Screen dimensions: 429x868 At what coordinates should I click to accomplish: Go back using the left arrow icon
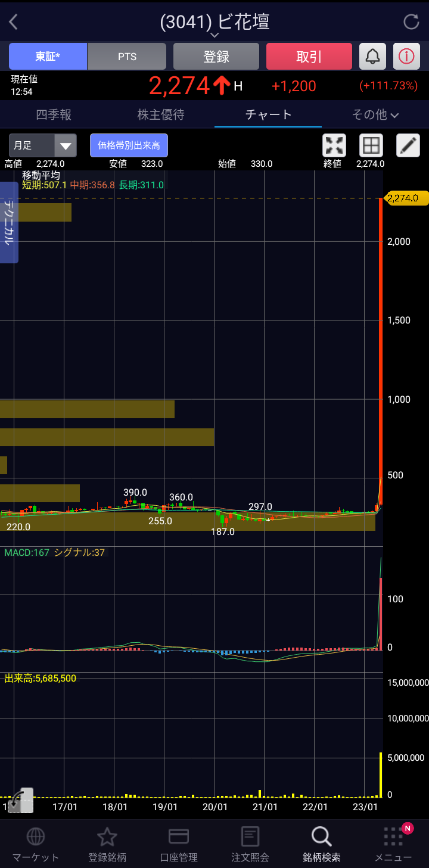[x=13, y=22]
